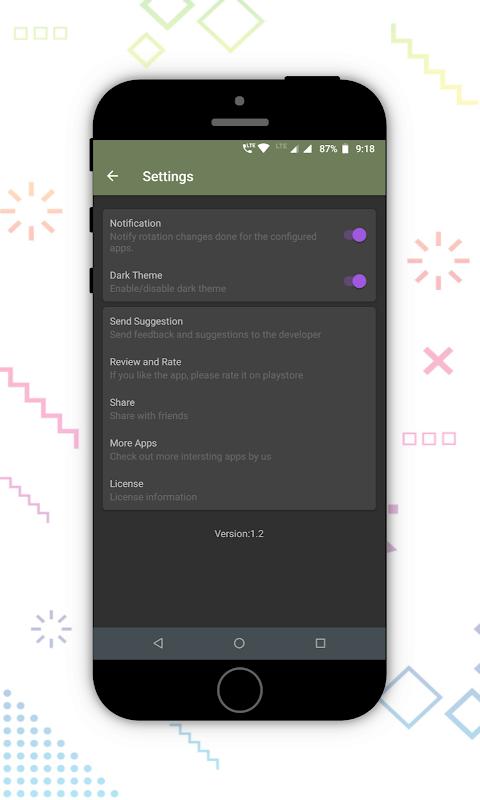Tap the Version:1.2 label
The image size is (480, 800).
coord(239,534)
